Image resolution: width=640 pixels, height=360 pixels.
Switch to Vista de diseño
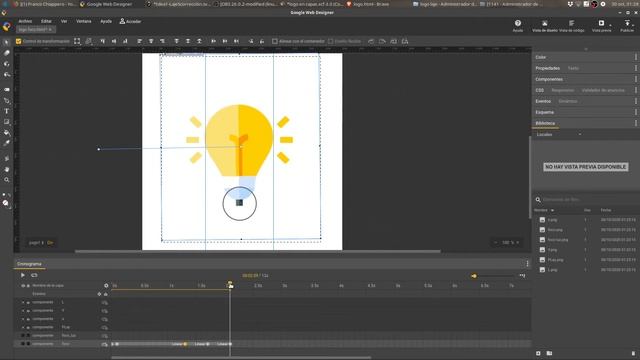point(544,25)
